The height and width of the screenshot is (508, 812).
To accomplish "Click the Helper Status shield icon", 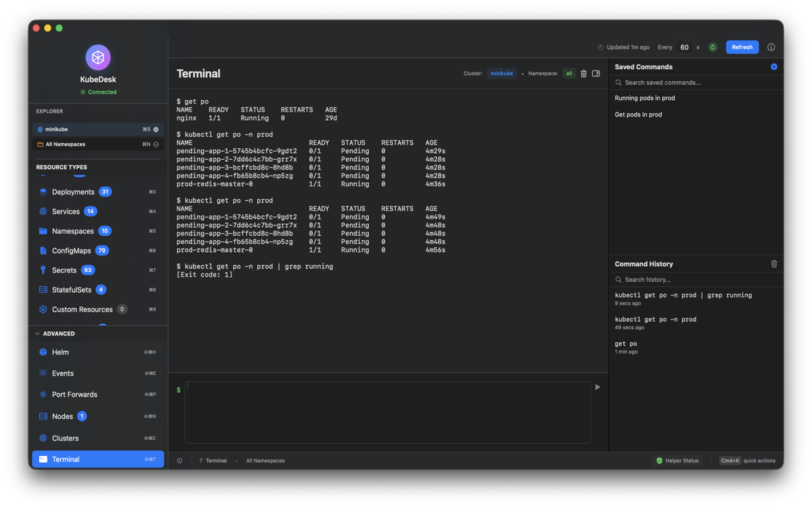I will click(659, 461).
